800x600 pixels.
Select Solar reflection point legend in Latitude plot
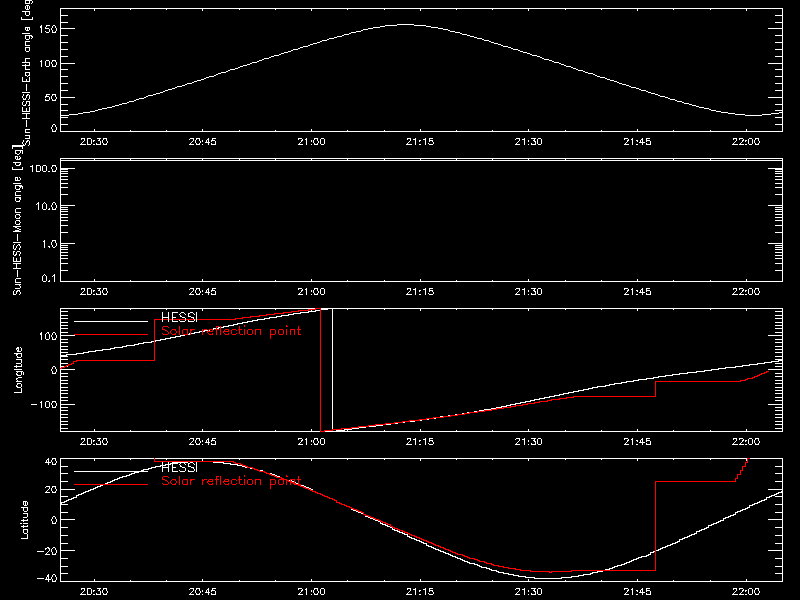(x=231, y=481)
